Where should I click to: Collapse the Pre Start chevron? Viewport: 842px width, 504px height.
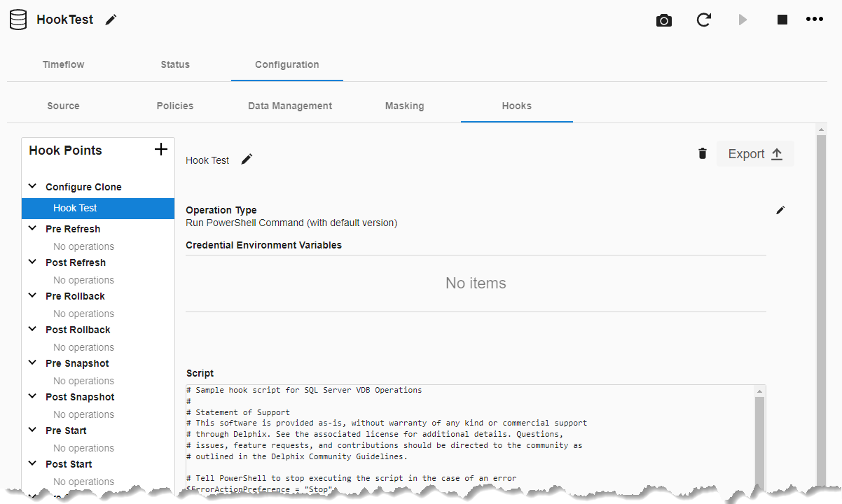point(32,430)
